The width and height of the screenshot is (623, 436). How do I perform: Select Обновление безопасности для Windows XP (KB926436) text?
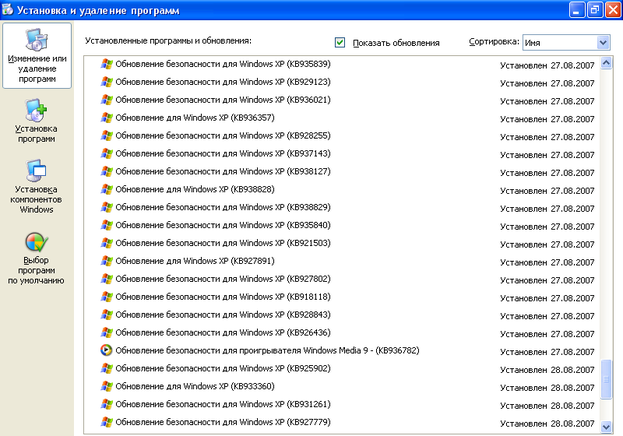[223, 332]
